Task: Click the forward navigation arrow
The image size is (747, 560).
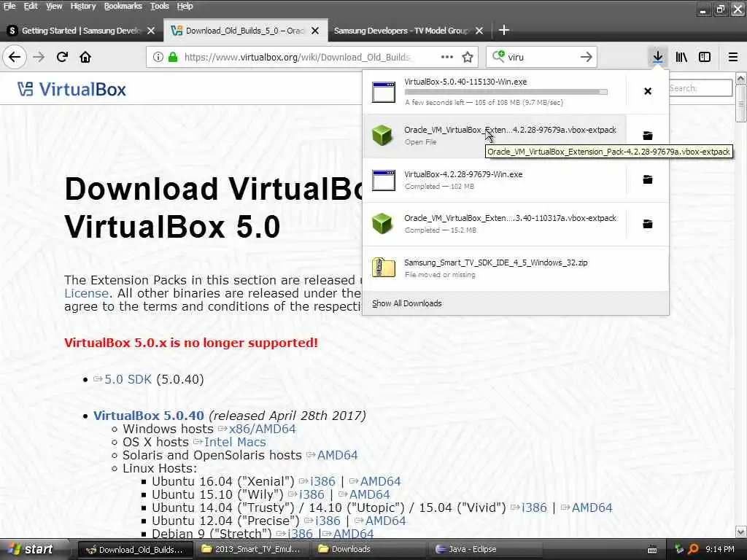Action: 39,57
